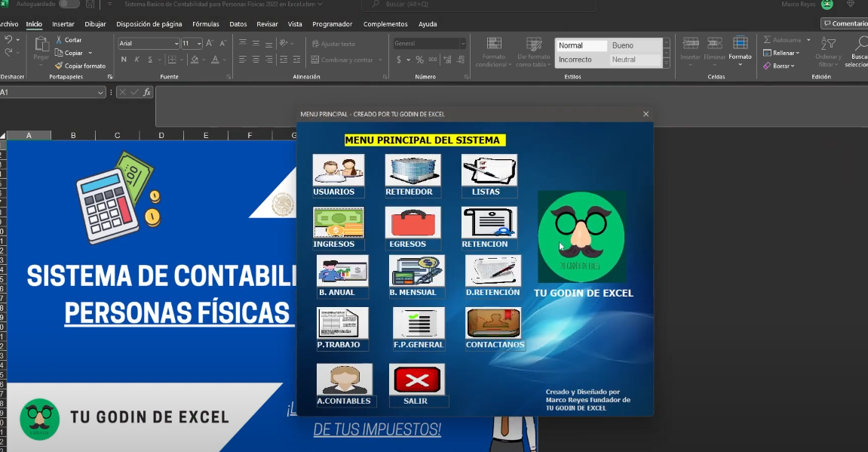Open the RETENCION document icon
868x452 pixels.
[489, 222]
